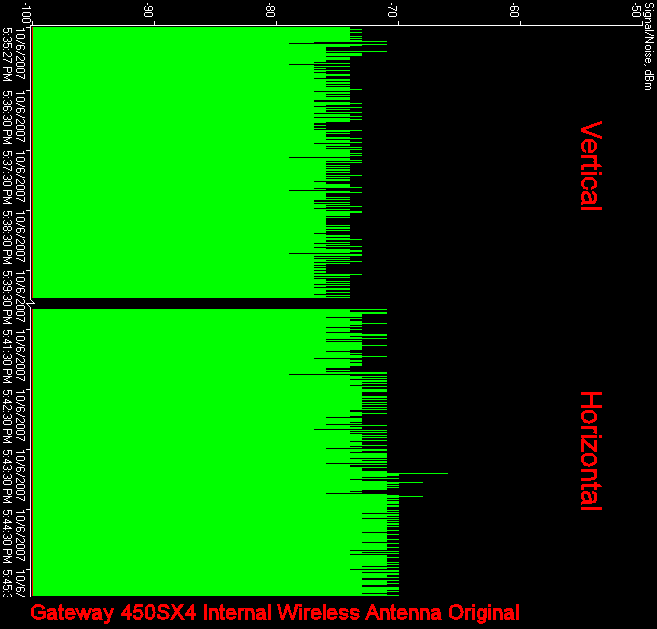The image size is (657, 629).
Task: Click the "5:43:30 PM" timestamp
Action: (x=7, y=477)
